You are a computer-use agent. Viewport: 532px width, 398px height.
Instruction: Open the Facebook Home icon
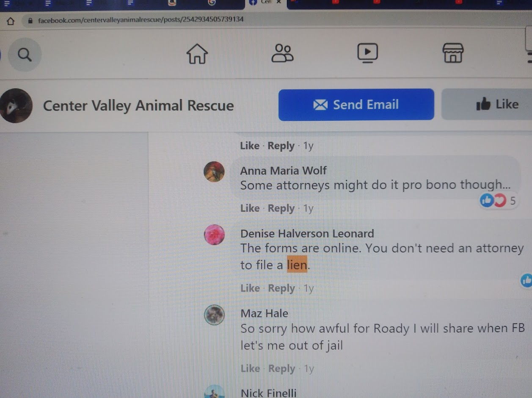197,54
